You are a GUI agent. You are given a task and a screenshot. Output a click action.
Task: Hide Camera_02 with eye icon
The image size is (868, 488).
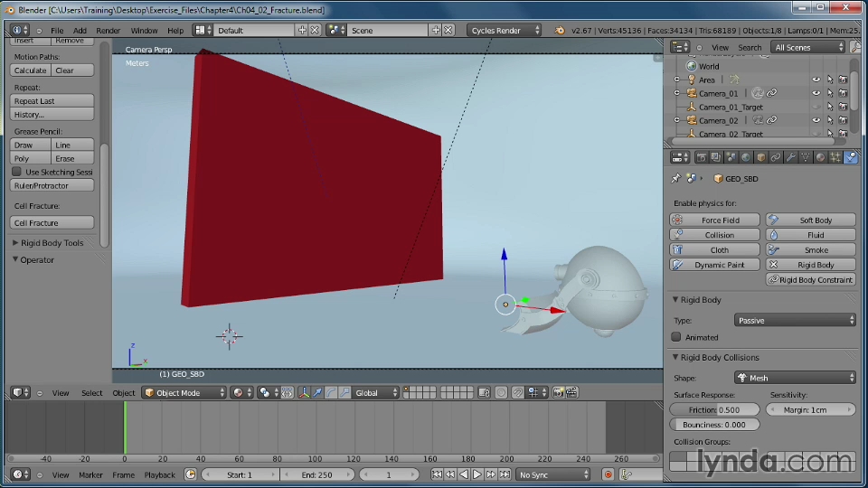[x=816, y=120]
